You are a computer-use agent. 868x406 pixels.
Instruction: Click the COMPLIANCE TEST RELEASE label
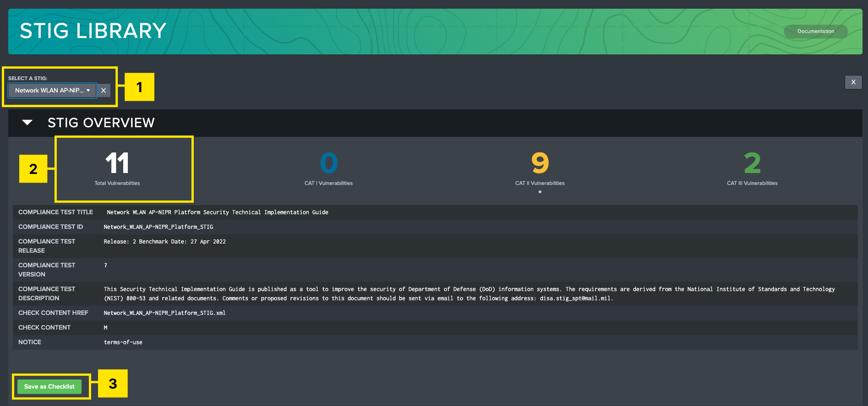point(47,246)
